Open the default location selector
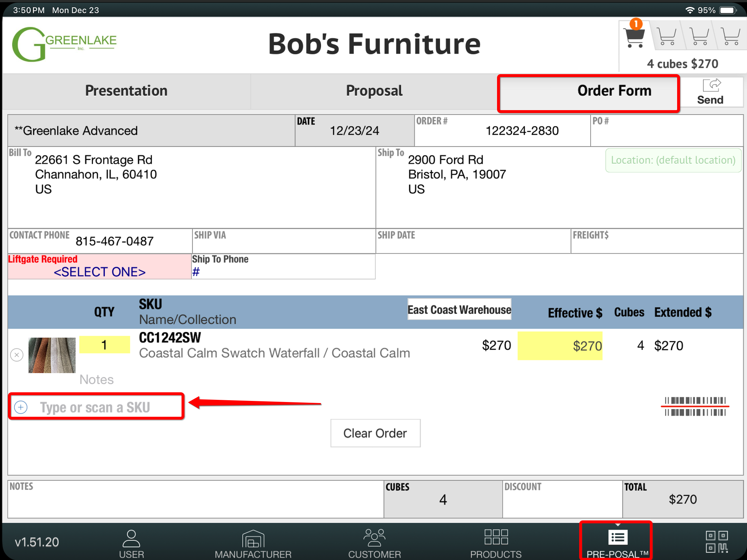This screenshot has width=747, height=560. point(673,160)
